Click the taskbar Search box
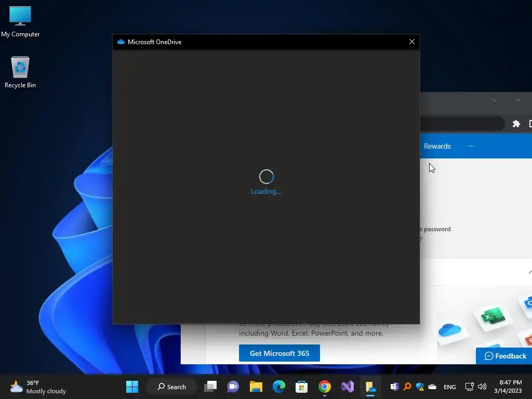Image resolution: width=532 pixels, height=399 pixels. (171, 387)
